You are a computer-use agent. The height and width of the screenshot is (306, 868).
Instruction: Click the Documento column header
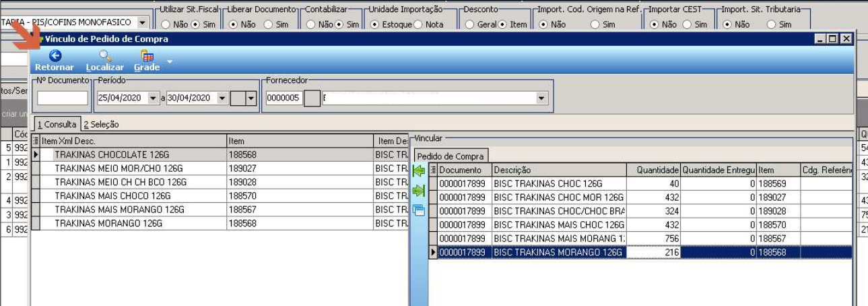465,171
